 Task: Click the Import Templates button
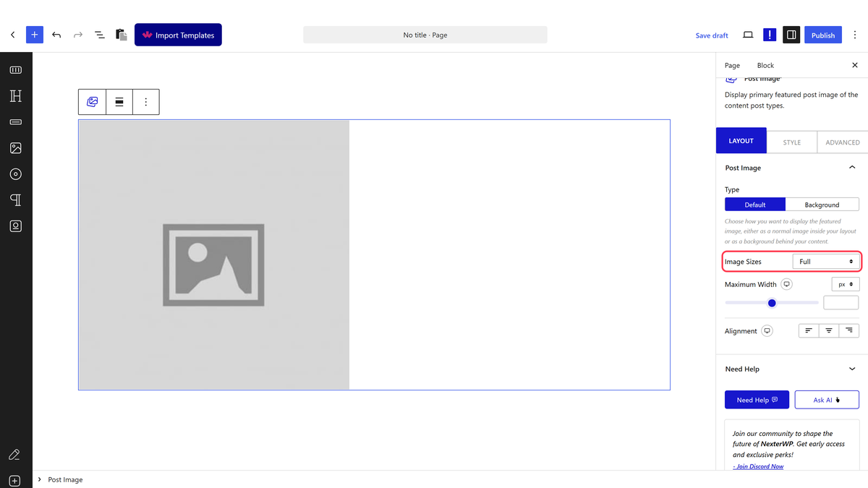[178, 35]
